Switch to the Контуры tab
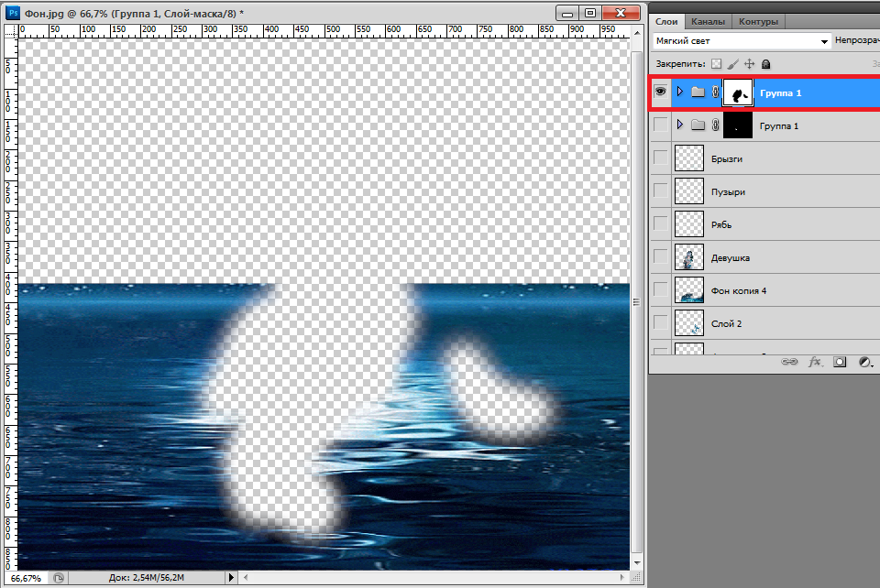Screen dimensions: 880x588 pos(758,21)
